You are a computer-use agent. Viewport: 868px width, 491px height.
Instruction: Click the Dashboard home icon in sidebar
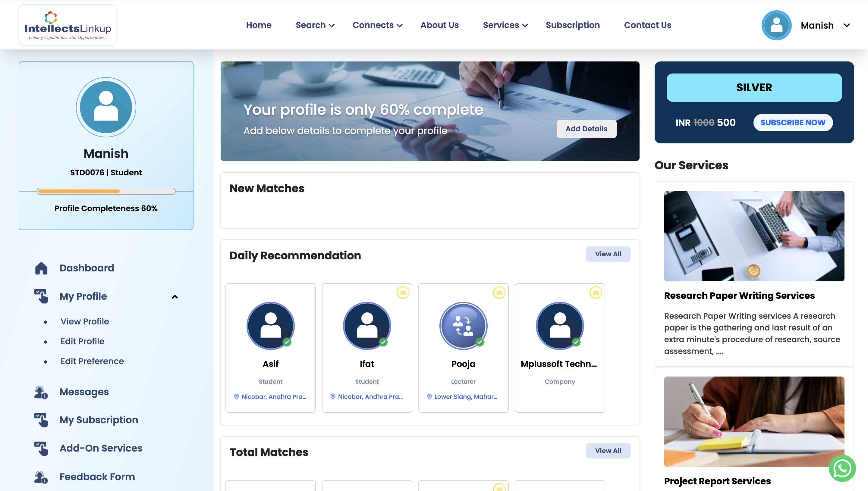click(41, 268)
